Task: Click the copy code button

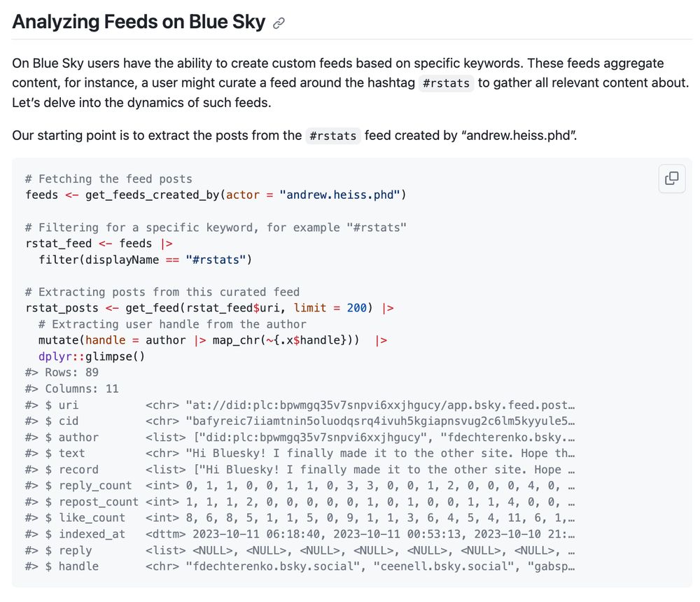Action: pos(671,178)
